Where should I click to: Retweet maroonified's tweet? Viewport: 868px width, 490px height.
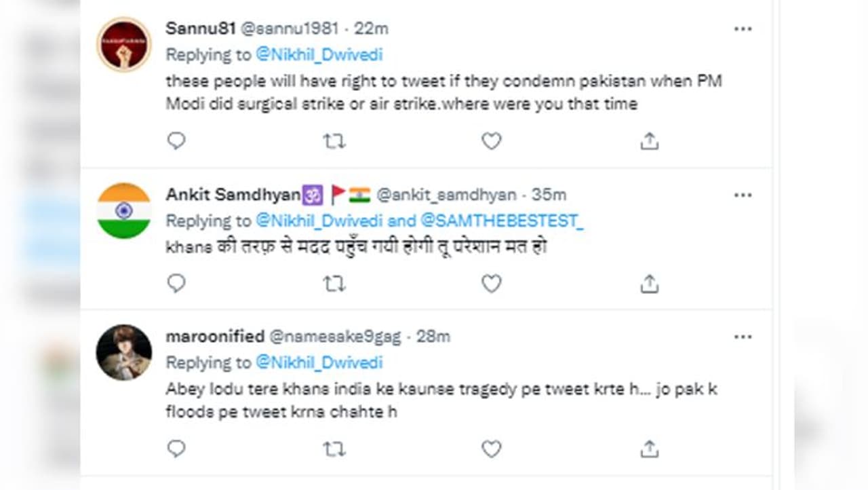(334, 449)
